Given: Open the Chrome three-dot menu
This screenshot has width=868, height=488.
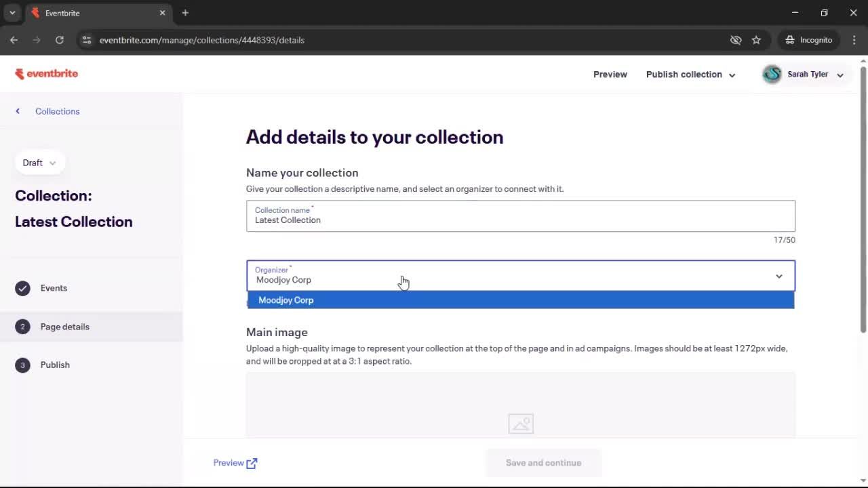Looking at the screenshot, I should [x=854, y=40].
